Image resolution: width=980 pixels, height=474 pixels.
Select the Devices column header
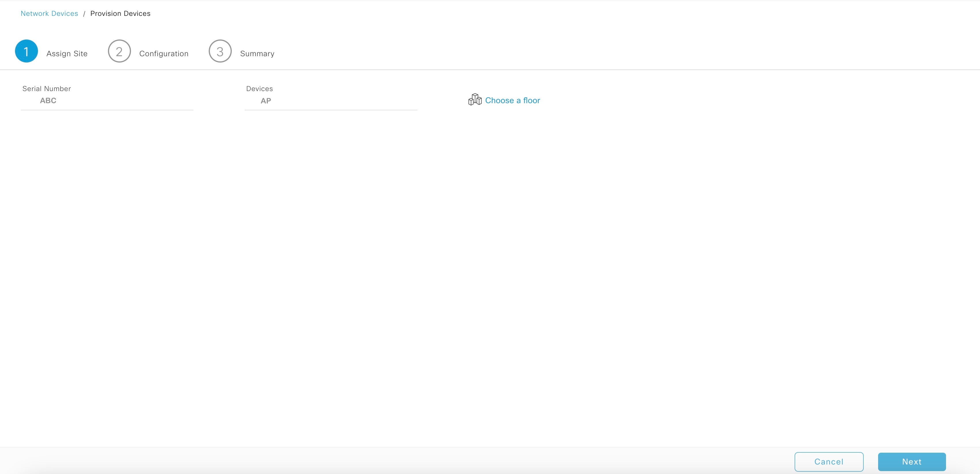tap(259, 88)
